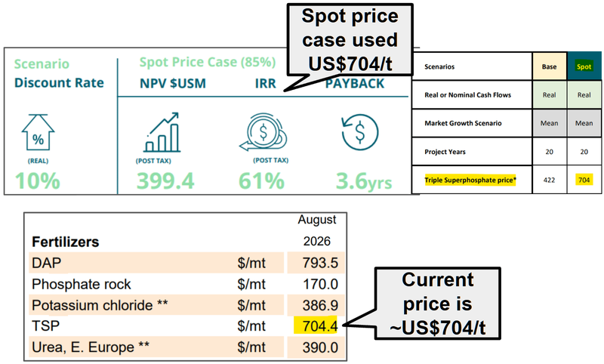Click the NPV $USM column heading

[173, 84]
